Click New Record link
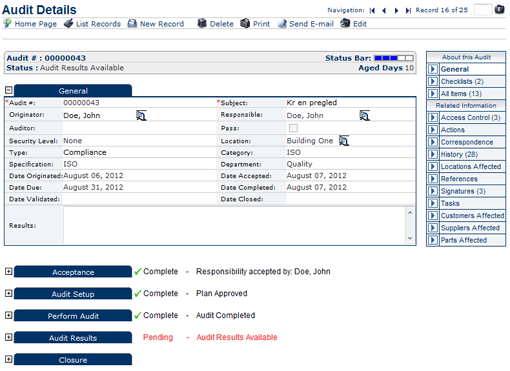The width and height of the screenshot is (510, 371). pos(162,24)
